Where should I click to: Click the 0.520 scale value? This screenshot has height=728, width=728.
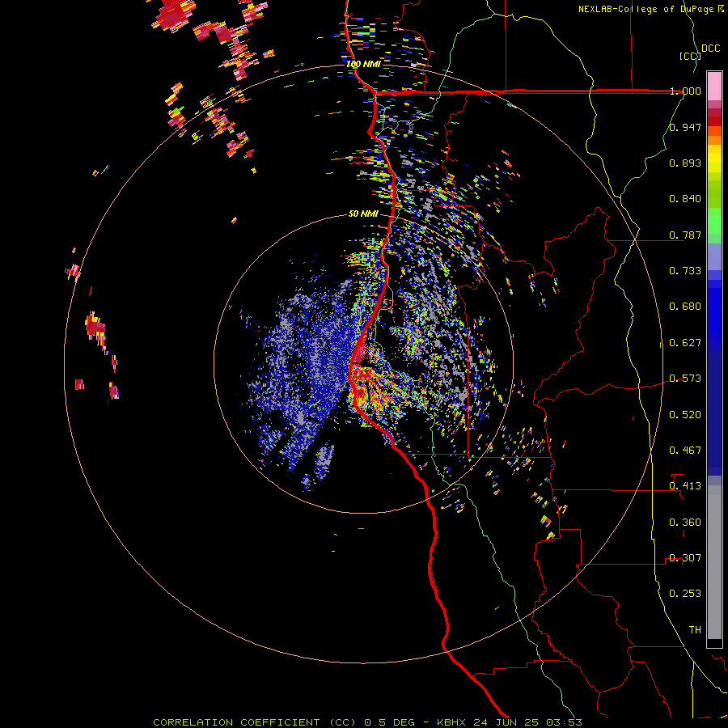point(685,415)
